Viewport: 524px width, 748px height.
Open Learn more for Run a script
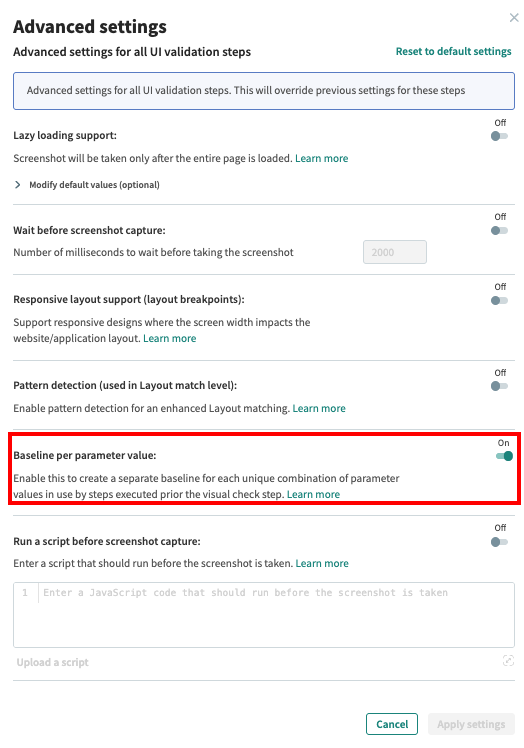[322, 563]
